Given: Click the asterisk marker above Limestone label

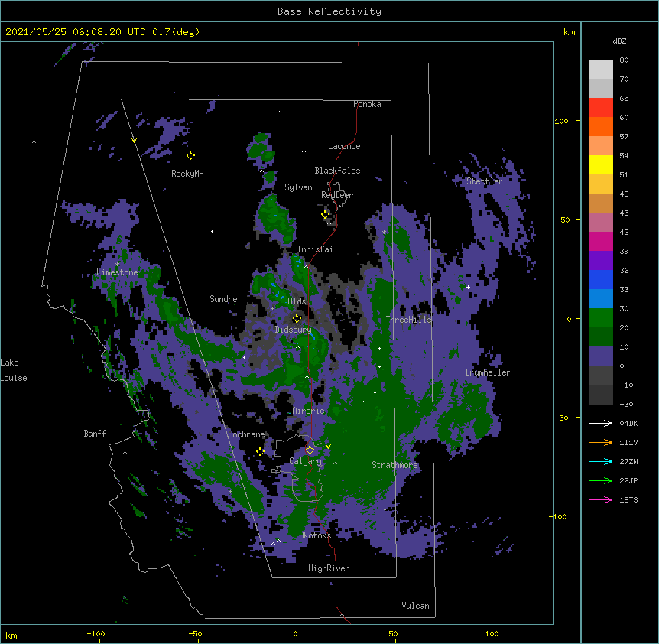Looking at the screenshot, I should pyautogui.click(x=117, y=265).
